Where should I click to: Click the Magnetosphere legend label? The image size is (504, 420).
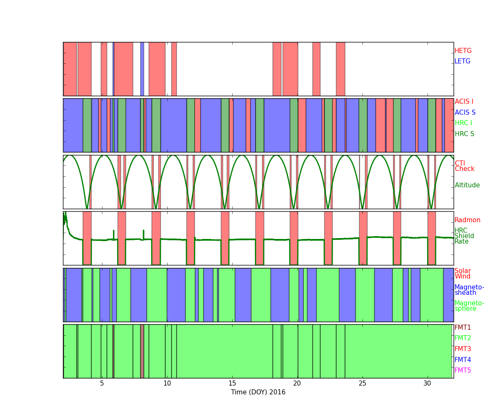(x=469, y=306)
